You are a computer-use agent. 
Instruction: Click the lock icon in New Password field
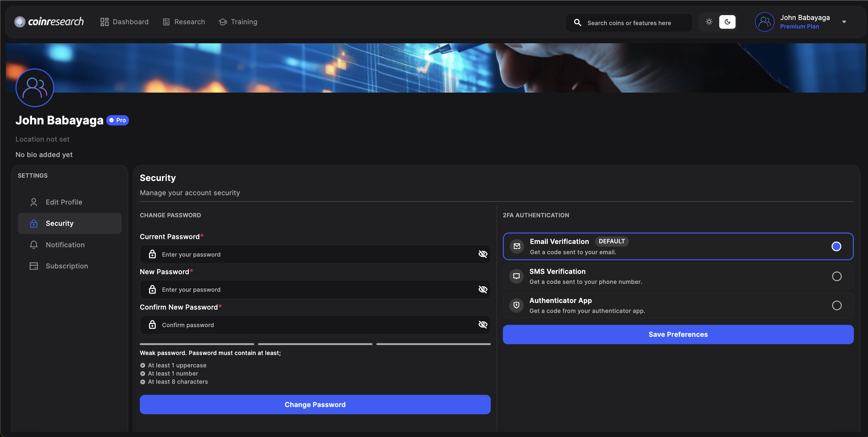click(152, 289)
